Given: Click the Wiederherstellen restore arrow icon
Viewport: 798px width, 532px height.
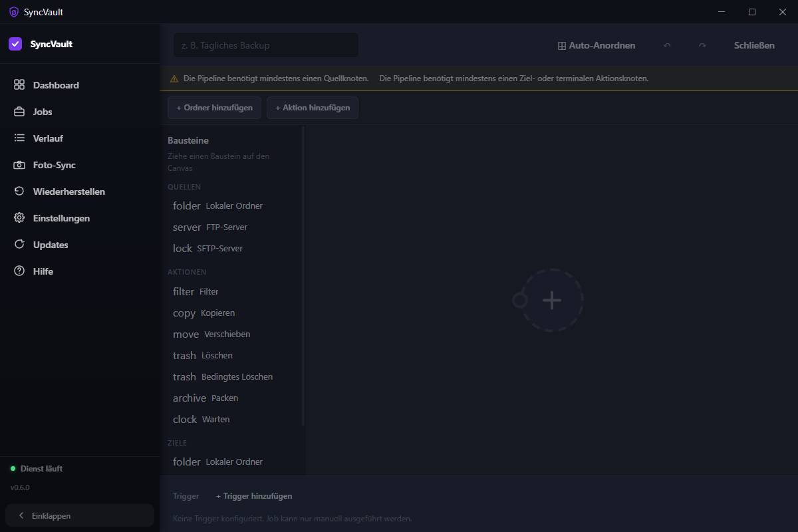Looking at the screenshot, I should pyautogui.click(x=19, y=192).
